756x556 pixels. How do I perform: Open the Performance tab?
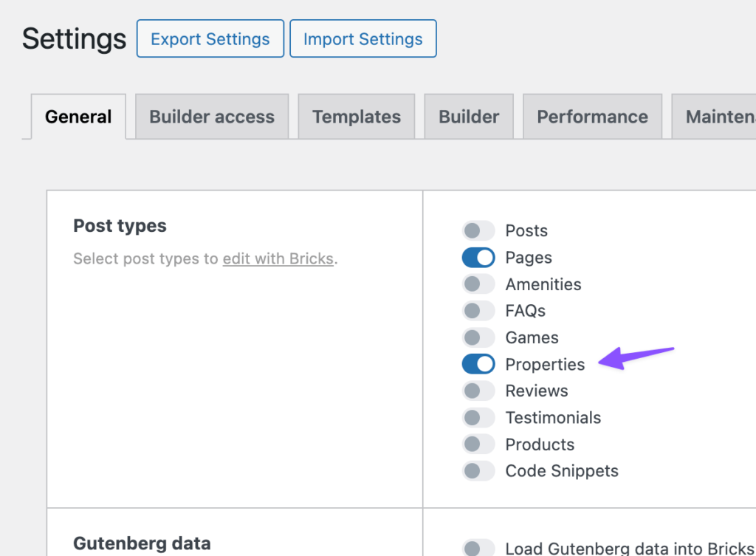point(593,117)
